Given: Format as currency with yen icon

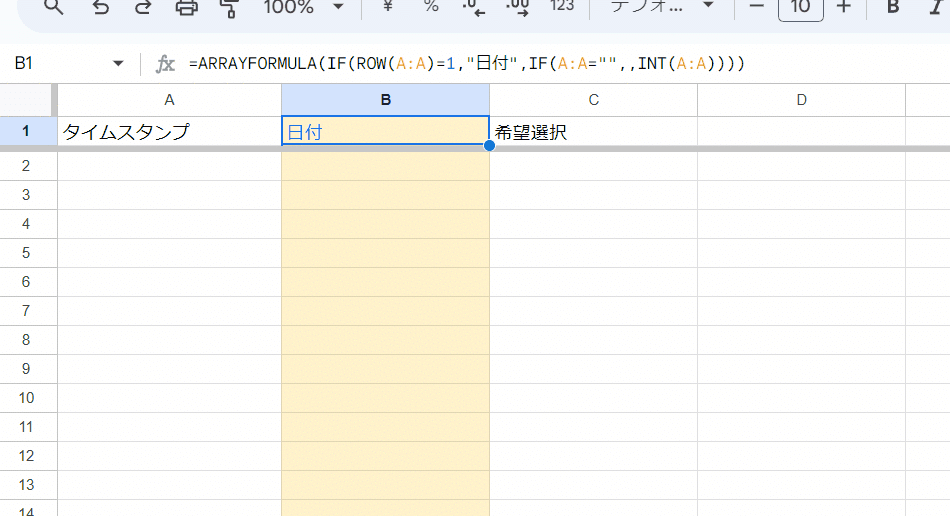Looking at the screenshot, I should point(388,7).
